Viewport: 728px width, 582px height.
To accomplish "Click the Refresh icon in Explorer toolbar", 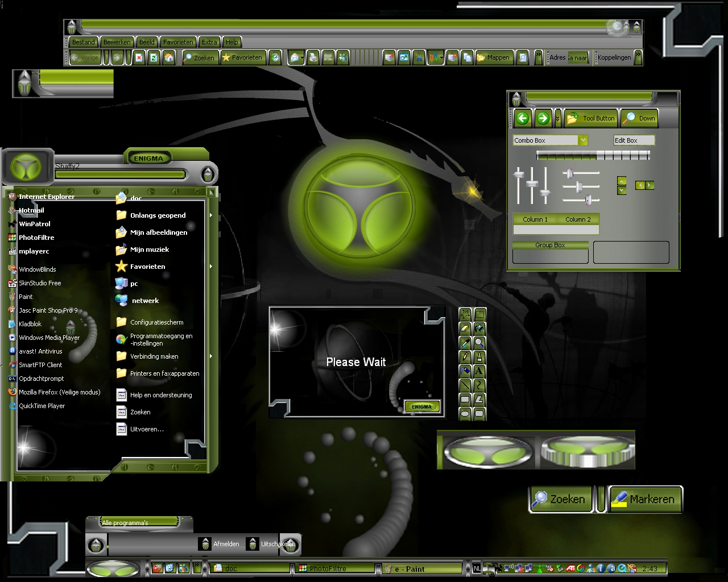I will [154, 57].
